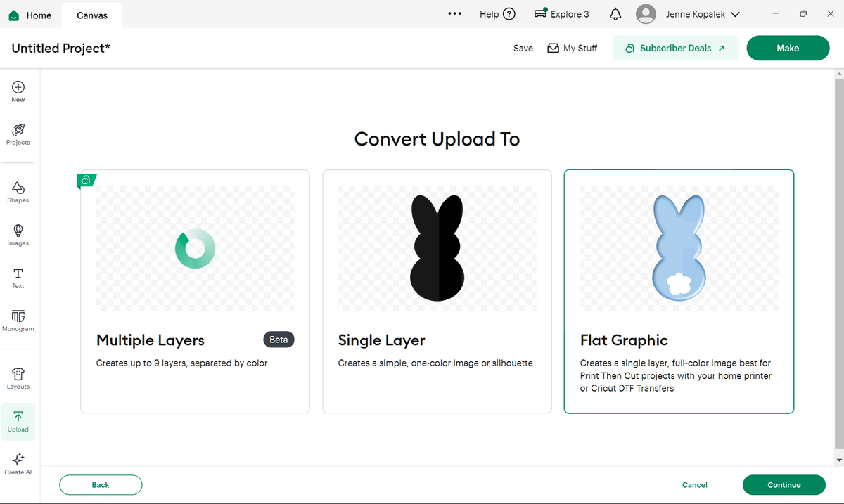Viewport: 844px width, 504px height.
Task: Switch to the Home tab
Action: click(x=30, y=15)
